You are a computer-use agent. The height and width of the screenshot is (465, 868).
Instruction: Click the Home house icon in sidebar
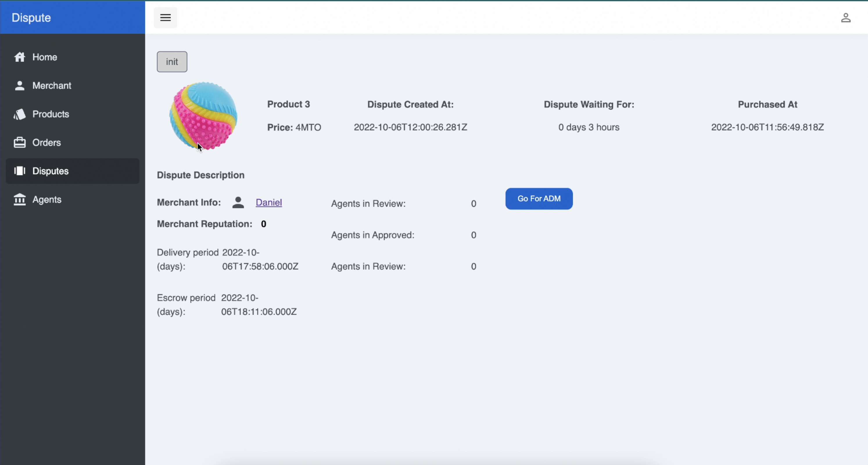(19, 57)
